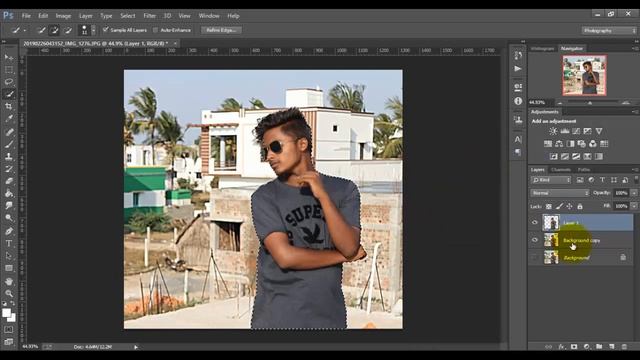Click the Navigator zoom slider
Image resolution: width=640 pixels, height=360 pixels.
(x=590, y=103)
